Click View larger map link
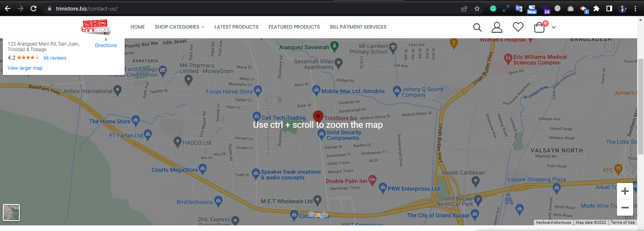Viewport: 644px width, 231px height. pos(25,68)
